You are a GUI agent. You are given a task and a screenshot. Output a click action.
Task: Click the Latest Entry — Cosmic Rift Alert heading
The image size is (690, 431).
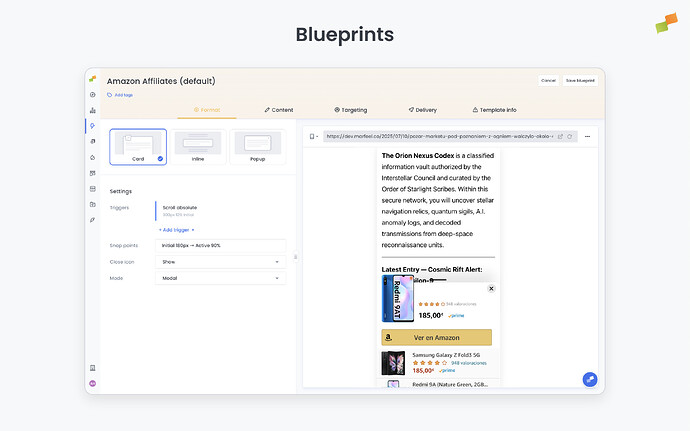point(432,269)
